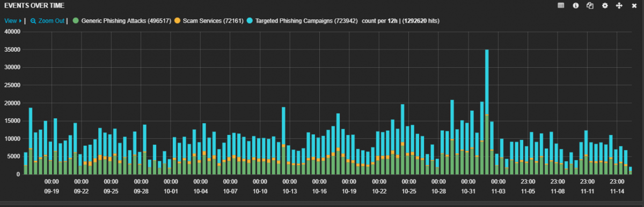The width and height of the screenshot is (644, 207).
Task: Click the 10-01 date axis label
Action: (171, 191)
